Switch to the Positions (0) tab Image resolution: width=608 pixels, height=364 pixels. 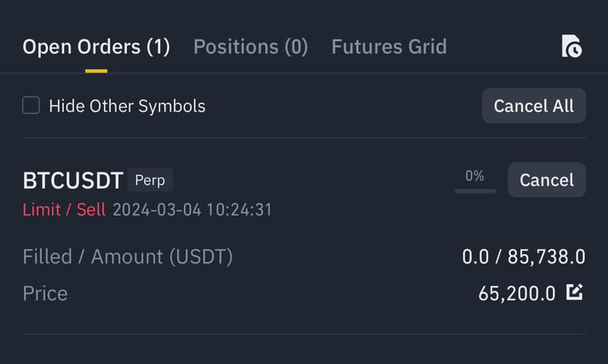tap(250, 47)
